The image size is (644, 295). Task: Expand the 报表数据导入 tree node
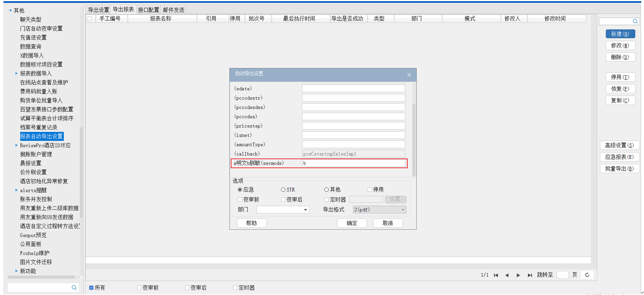(16, 74)
